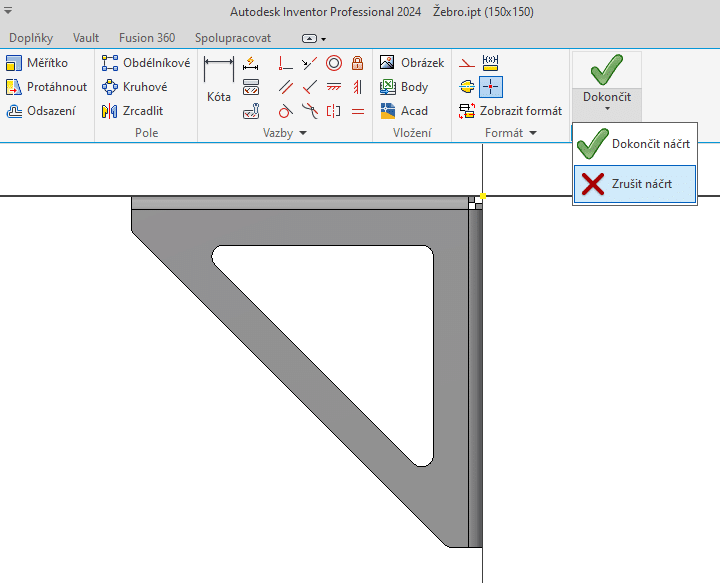Expand the Formát panel dropdown
The height and width of the screenshot is (583, 720).
(x=533, y=133)
